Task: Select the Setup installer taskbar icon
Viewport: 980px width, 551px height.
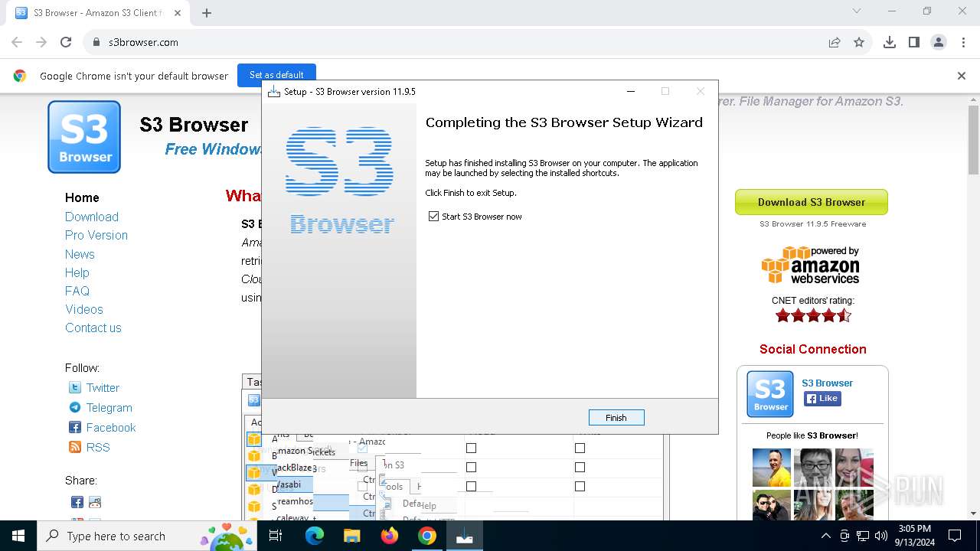Action: coord(465,536)
